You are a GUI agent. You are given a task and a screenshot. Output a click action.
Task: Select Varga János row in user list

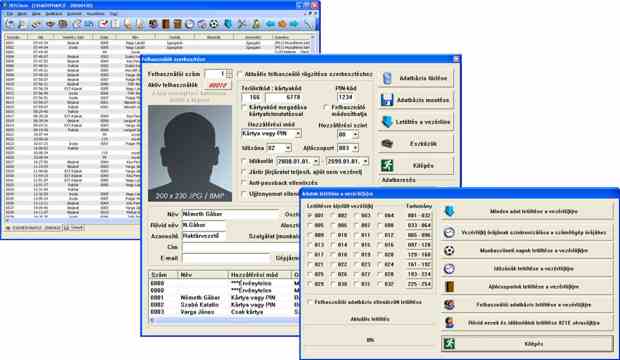click(224, 312)
